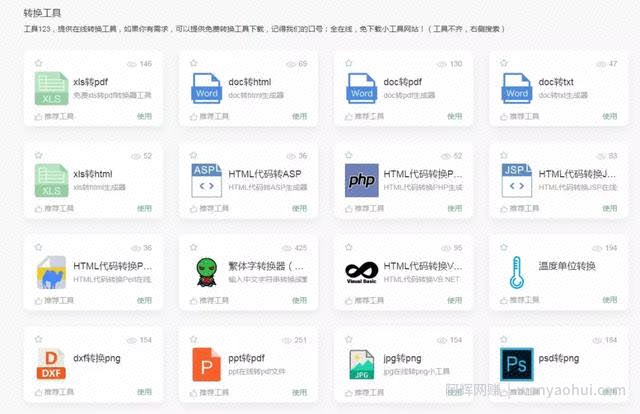Open the HTML代码转ASP title text
This screenshot has width=640, height=414.
[265, 174]
